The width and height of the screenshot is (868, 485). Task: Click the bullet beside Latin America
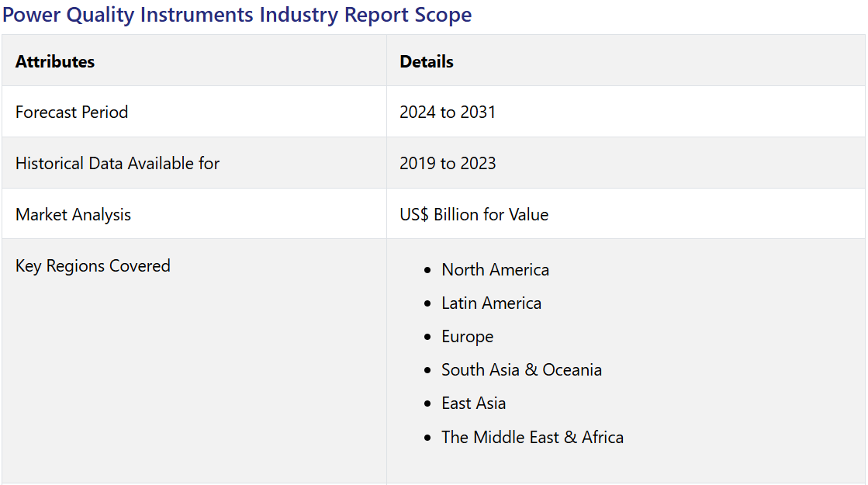point(427,304)
